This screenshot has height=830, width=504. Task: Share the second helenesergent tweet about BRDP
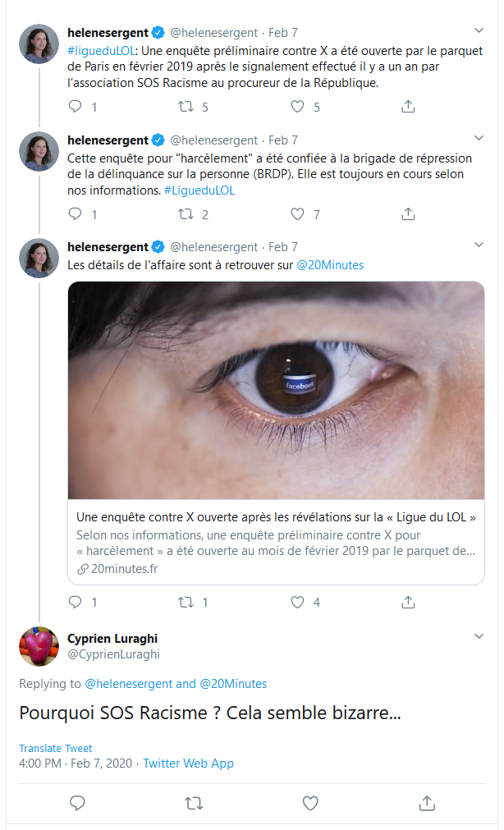pos(408,213)
